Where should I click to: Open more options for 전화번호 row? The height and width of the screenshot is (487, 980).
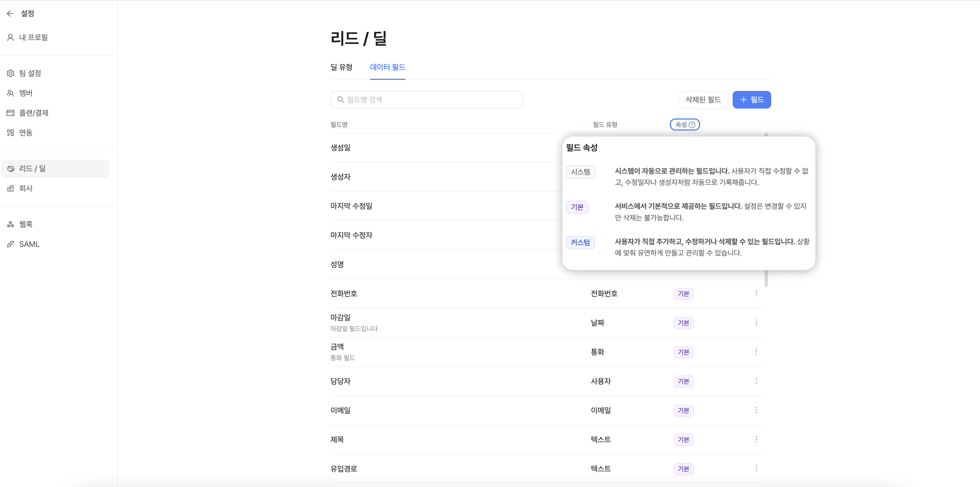(x=756, y=293)
